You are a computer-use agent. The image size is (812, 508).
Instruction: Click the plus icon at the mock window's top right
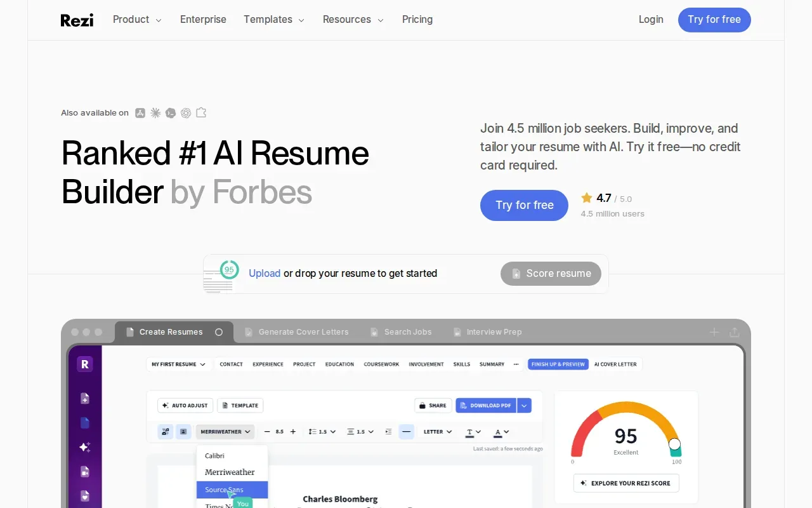click(x=714, y=332)
